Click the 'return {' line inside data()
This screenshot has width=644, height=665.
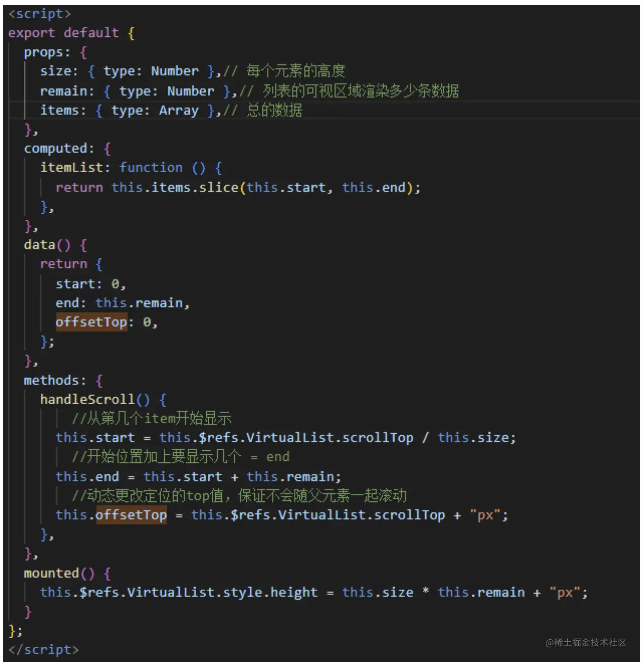pyautogui.click(x=71, y=264)
